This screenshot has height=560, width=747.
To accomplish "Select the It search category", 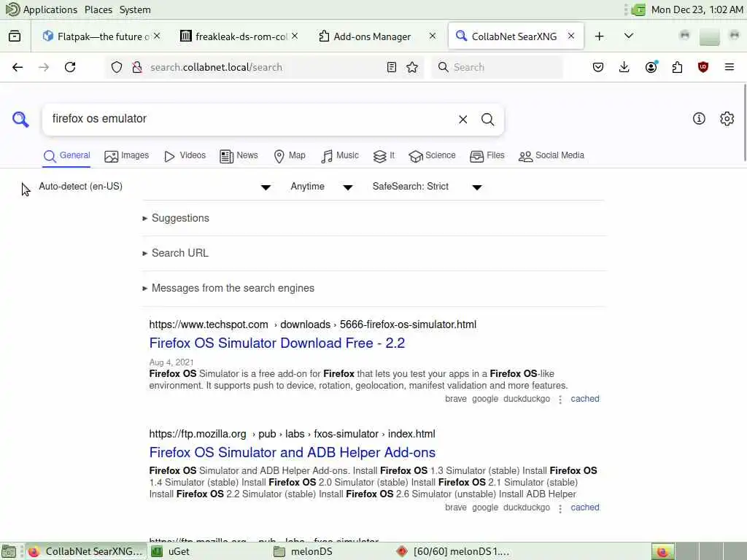I will 384,156.
